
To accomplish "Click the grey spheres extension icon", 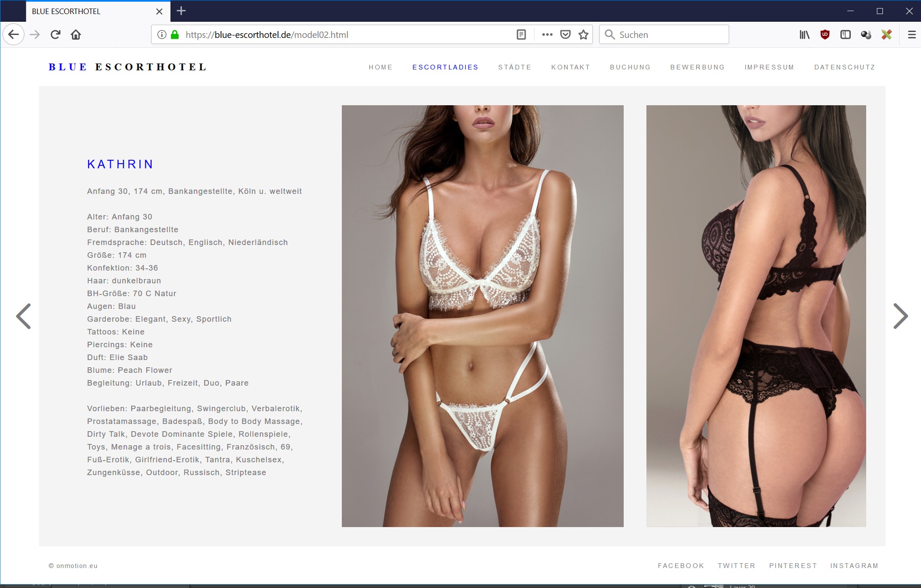I will coord(866,35).
